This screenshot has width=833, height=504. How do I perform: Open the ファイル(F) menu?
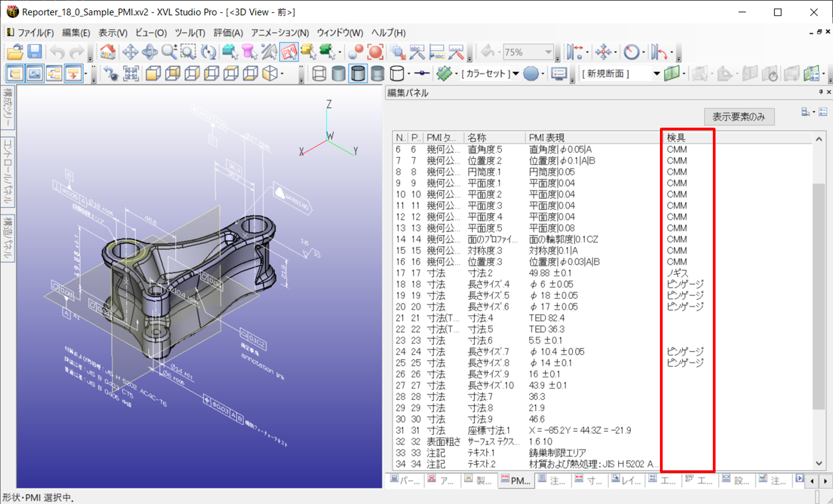(35, 33)
